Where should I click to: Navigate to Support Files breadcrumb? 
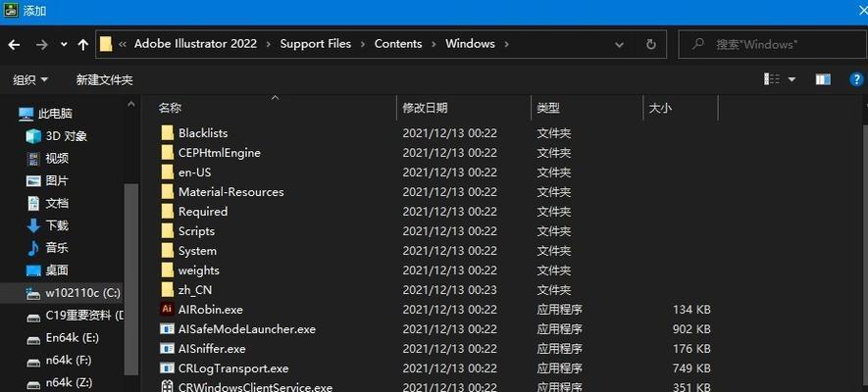(316, 44)
